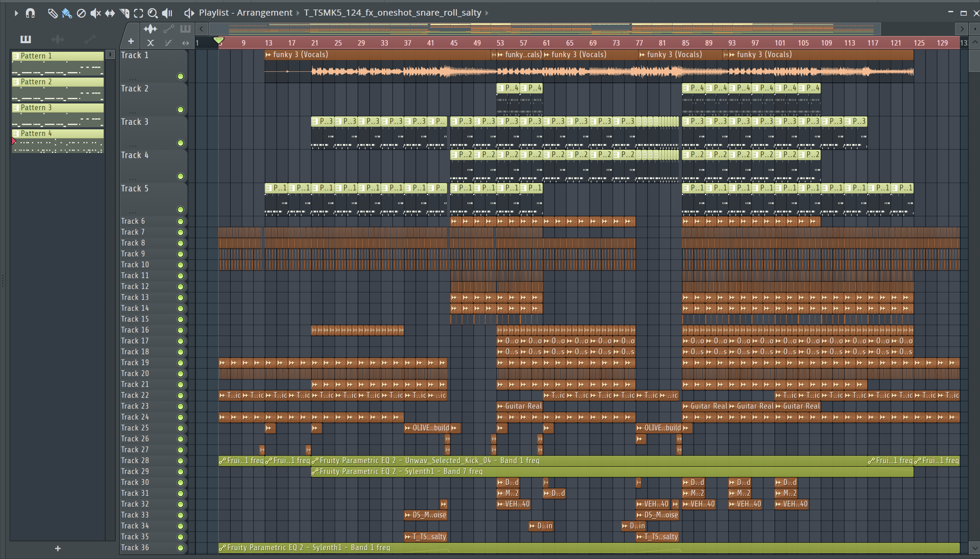Select first Guitar Real clip on Track 23
The image size is (980, 559).
click(x=519, y=406)
